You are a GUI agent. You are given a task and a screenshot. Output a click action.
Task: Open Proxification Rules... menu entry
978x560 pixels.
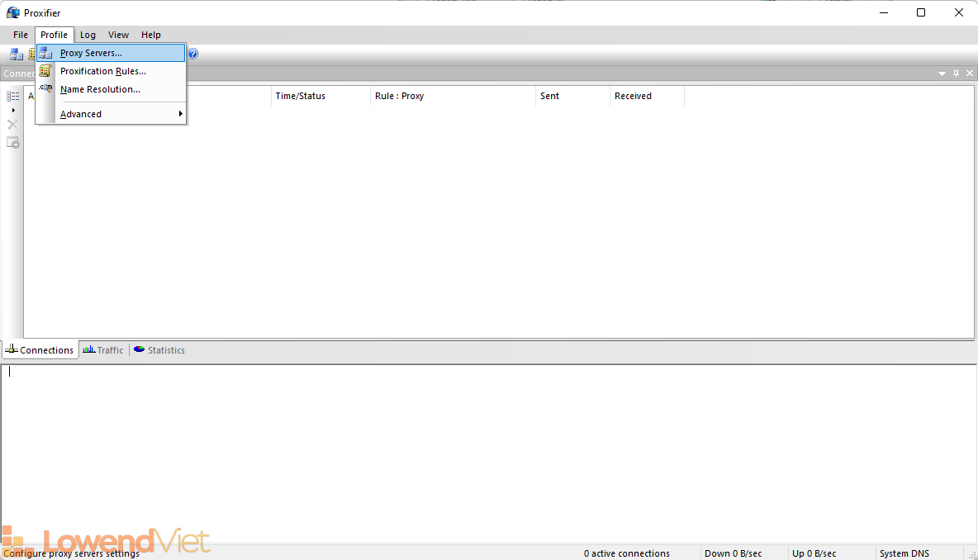(x=102, y=71)
